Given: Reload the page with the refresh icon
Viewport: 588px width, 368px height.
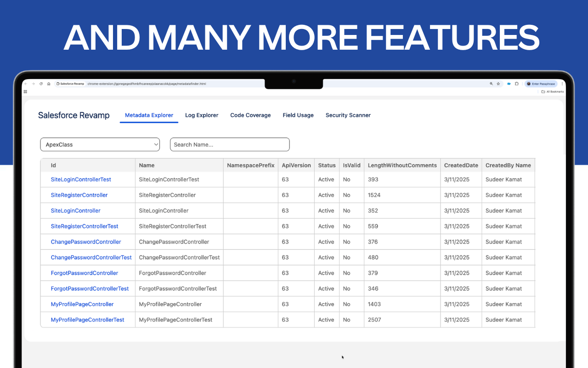Looking at the screenshot, I should [41, 84].
